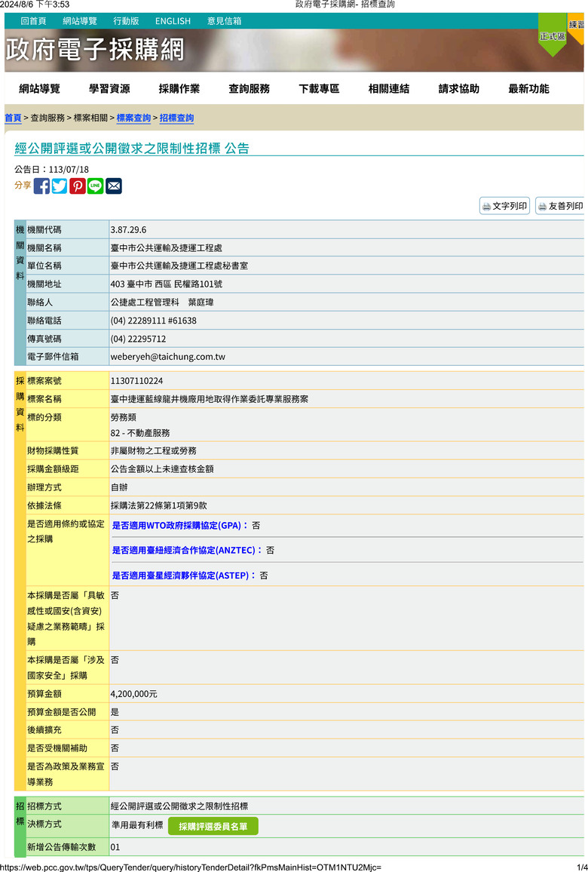
Task: Open the 請求協助 menu
Action: tap(458, 89)
